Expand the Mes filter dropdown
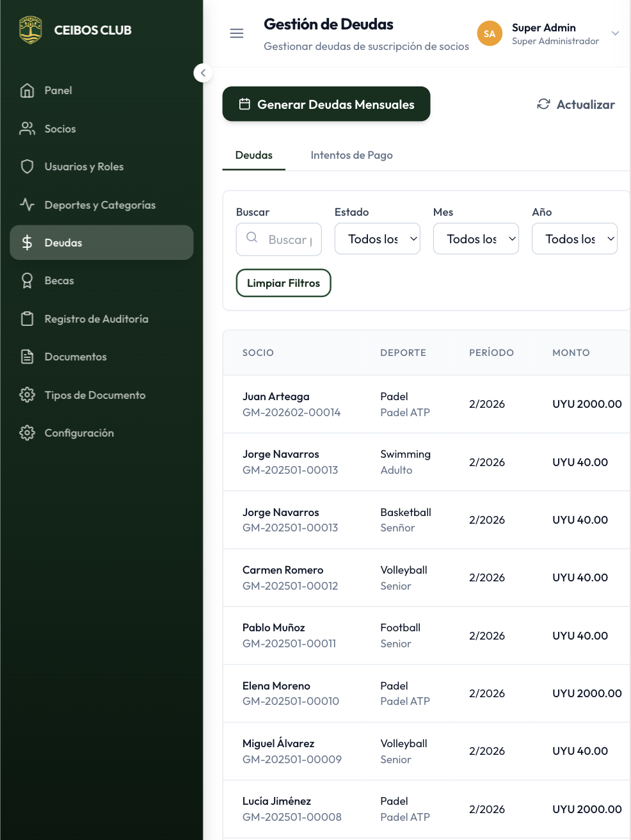 475,239
